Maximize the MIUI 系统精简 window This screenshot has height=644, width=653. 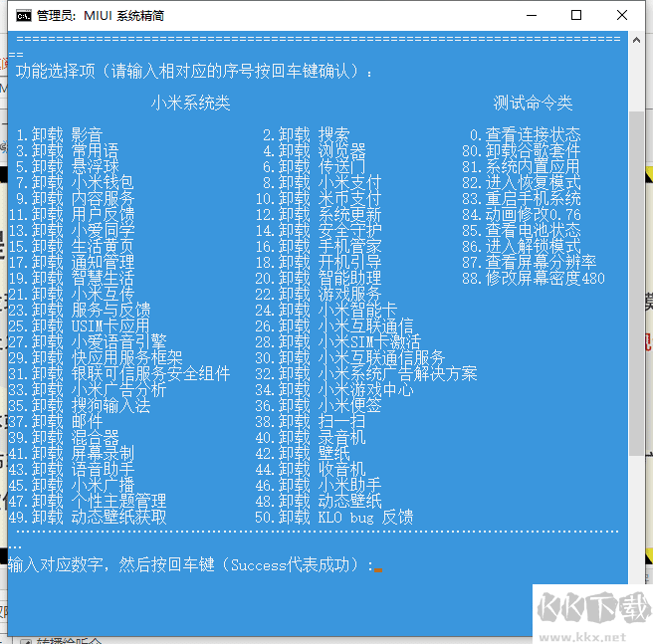[576, 15]
